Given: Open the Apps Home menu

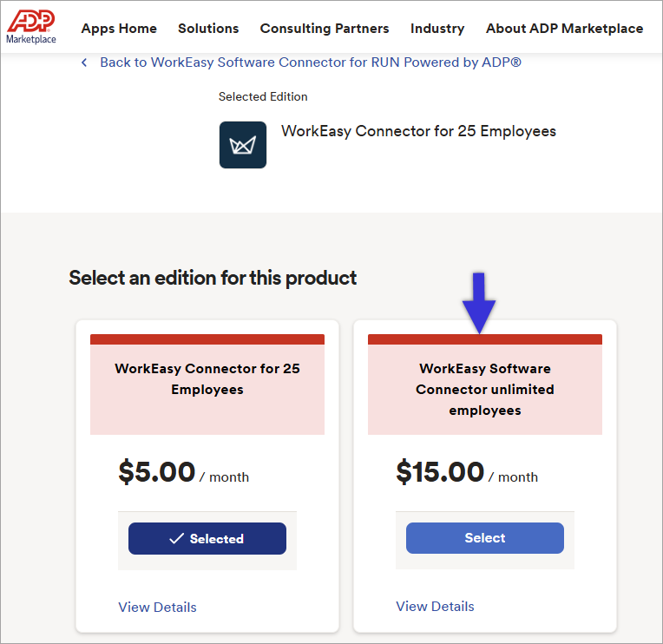Looking at the screenshot, I should click(119, 29).
